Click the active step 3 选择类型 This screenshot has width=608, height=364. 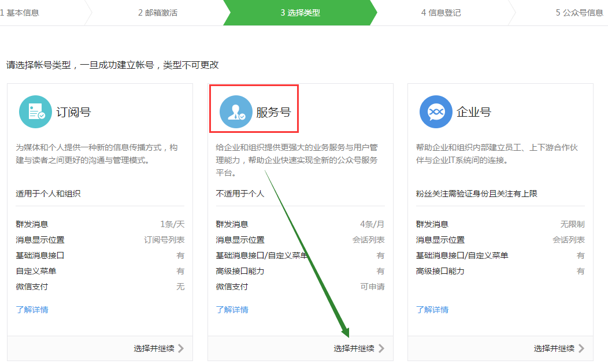click(x=300, y=13)
